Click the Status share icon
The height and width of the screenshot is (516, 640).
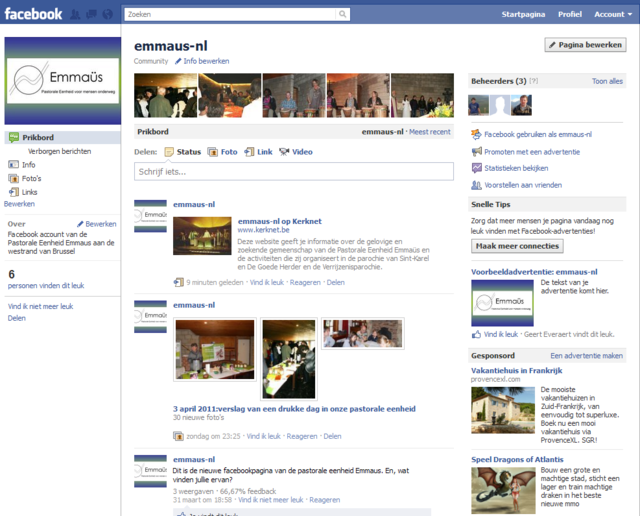[x=169, y=152]
